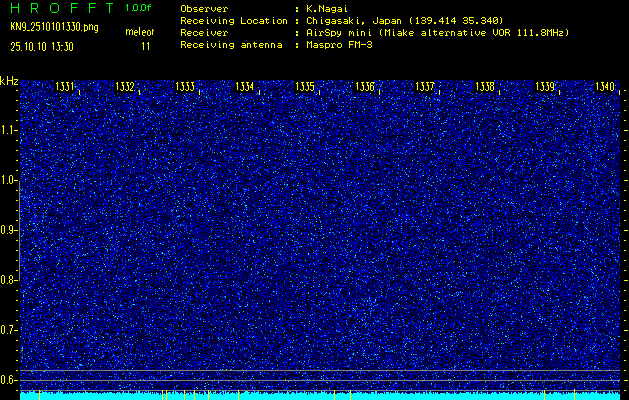Pick the 1340 time marker
629x400 pixels.
click(604, 88)
